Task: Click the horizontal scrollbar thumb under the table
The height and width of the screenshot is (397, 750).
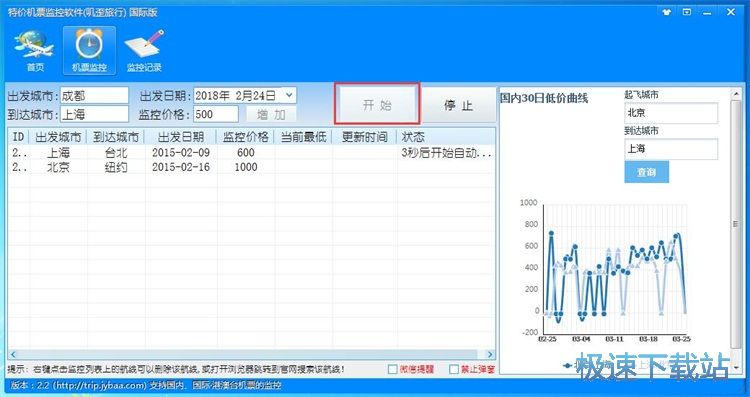Action: [x=248, y=354]
